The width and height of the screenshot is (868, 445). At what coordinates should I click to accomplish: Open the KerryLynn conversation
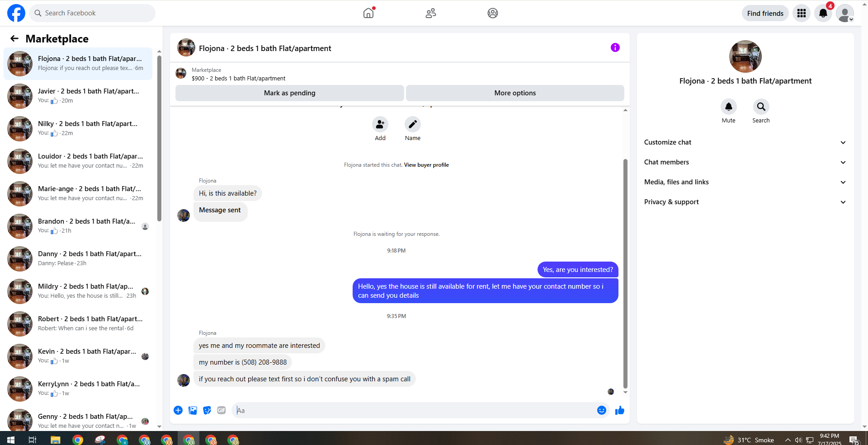pos(78,389)
